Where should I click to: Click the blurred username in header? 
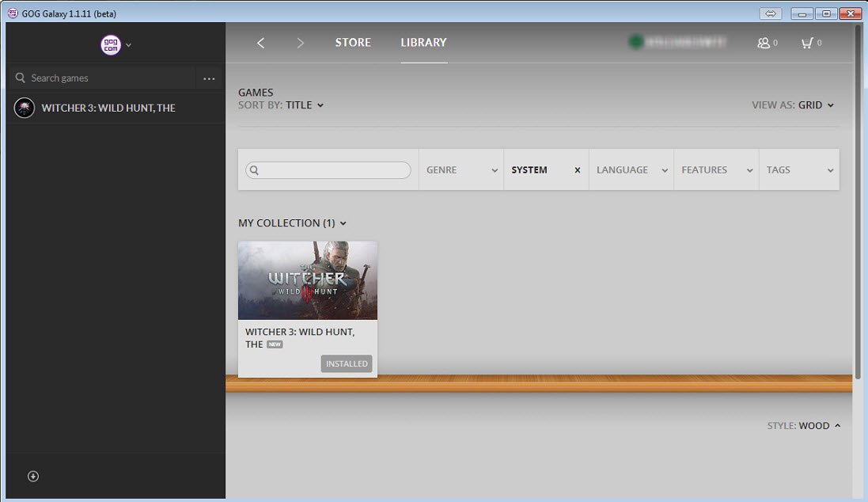coord(685,42)
